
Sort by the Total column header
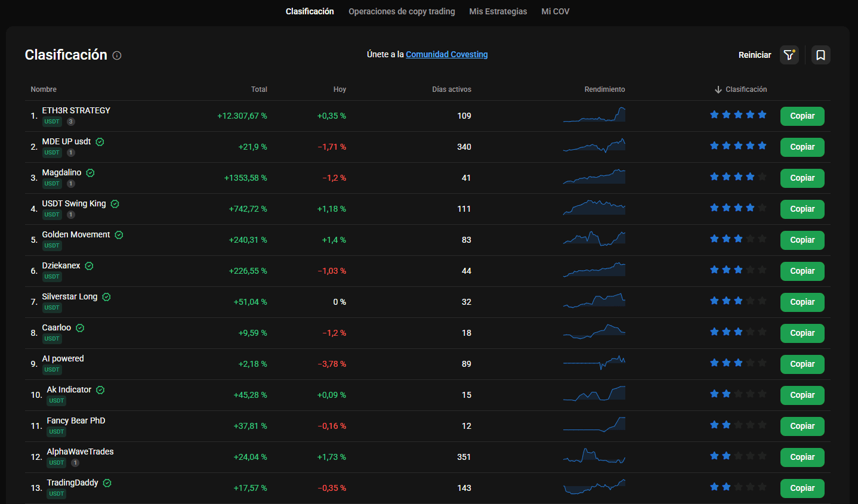point(259,89)
